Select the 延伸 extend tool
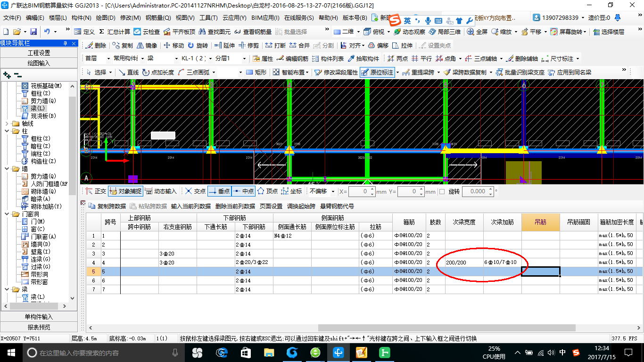Screen dimensions: 644x362 [x=224, y=45]
